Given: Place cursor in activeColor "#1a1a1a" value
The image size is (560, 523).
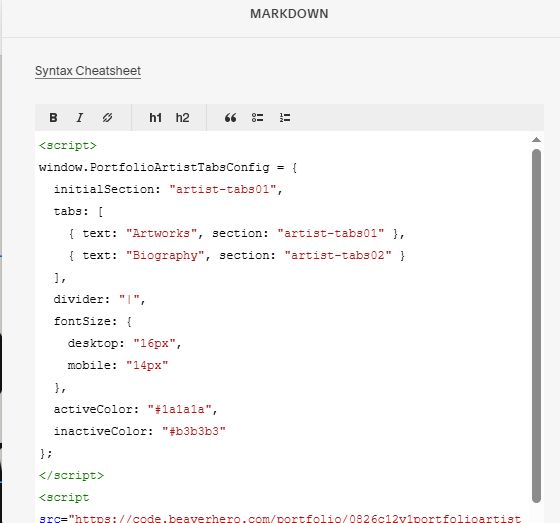Looking at the screenshot, I should coord(179,409).
